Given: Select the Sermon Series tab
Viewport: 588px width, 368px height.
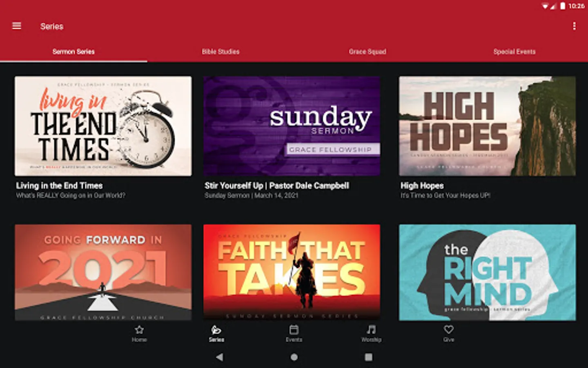Looking at the screenshot, I should pos(73,52).
